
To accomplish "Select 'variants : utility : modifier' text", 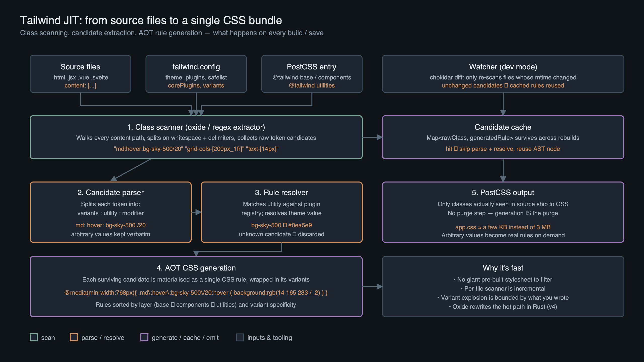I will coord(110,213).
